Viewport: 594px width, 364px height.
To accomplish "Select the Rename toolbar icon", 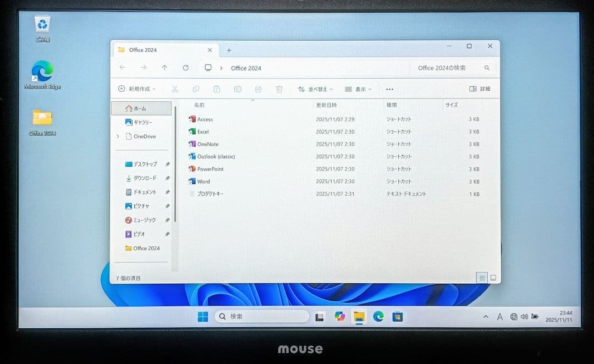I will [x=238, y=89].
